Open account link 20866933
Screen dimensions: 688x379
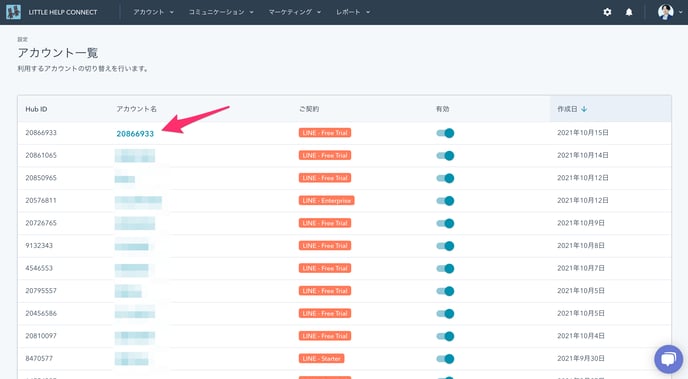[x=135, y=134]
